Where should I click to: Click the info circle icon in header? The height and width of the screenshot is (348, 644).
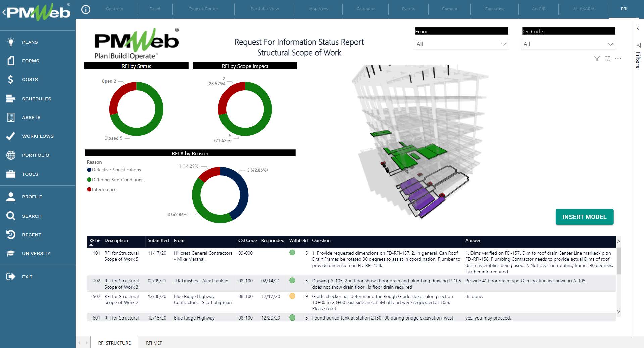point(86,10)
